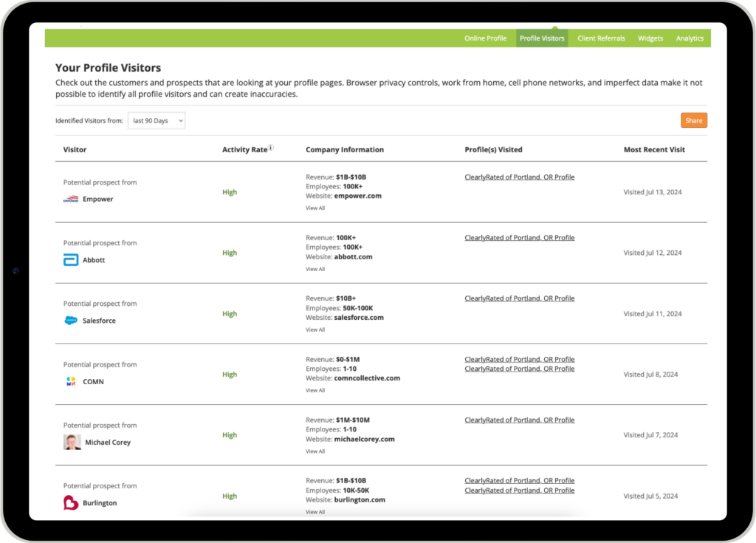The width and height of the screenshot is (756, 543).
Task: Click the Identified Visitors from label
Action: 89,120
